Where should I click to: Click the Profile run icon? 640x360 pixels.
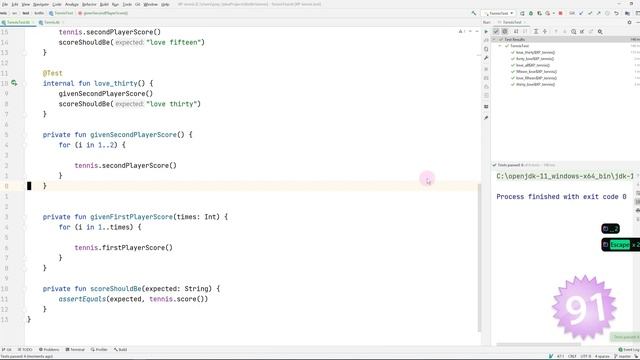[549, 13]
